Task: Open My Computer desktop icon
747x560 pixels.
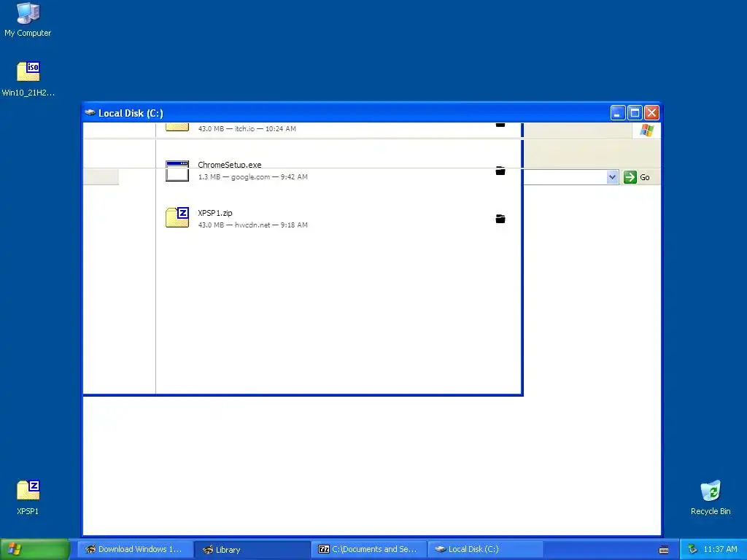Action: (x=28, y=20)
